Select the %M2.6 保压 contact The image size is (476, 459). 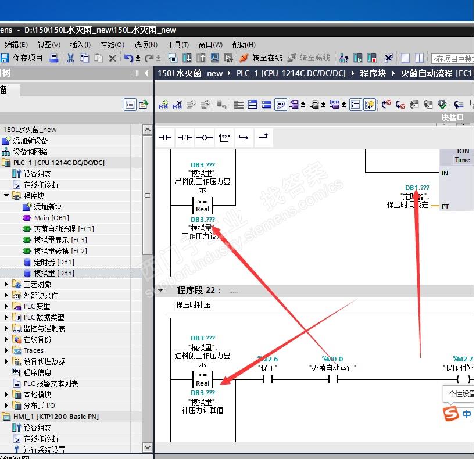point(268,379)
